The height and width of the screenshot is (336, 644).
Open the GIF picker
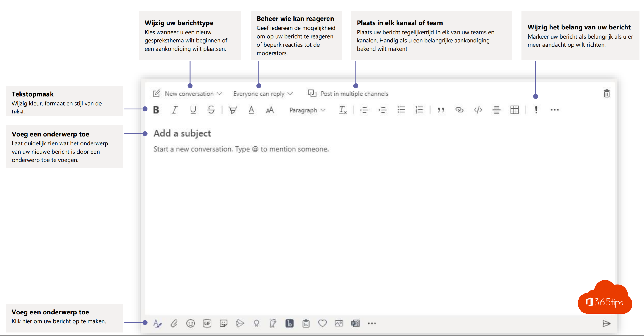[x=207, y=323]
